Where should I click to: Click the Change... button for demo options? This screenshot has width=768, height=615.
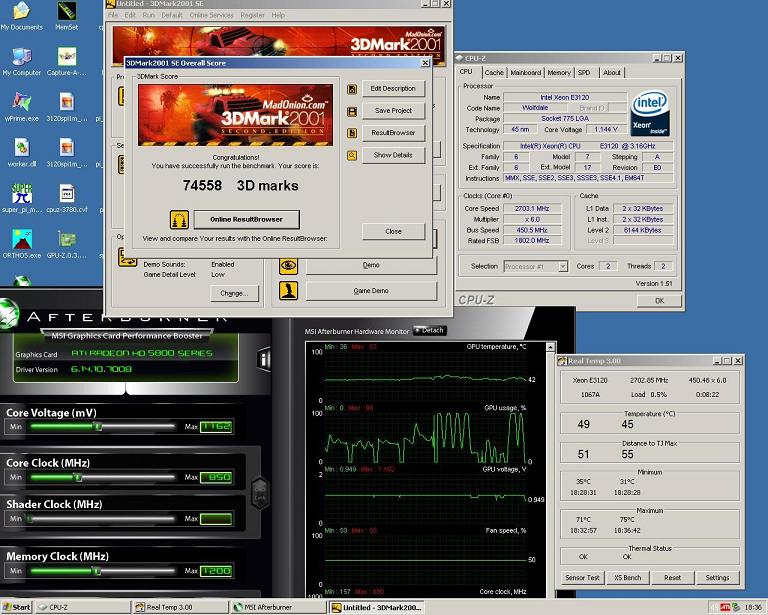pyautogui.click(x=234, y=293)
